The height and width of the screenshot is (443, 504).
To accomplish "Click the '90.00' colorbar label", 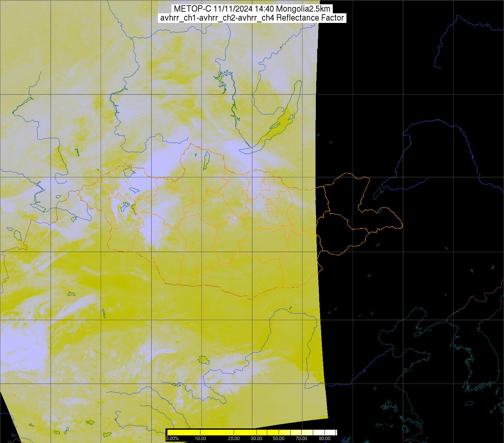I will (324, 438).
